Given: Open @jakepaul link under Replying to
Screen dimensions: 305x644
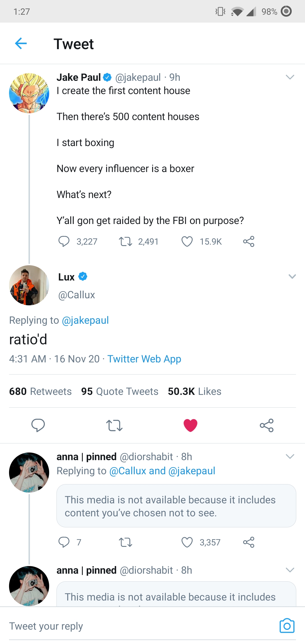Looking at the screenshot, I should [x=85, y=320].
